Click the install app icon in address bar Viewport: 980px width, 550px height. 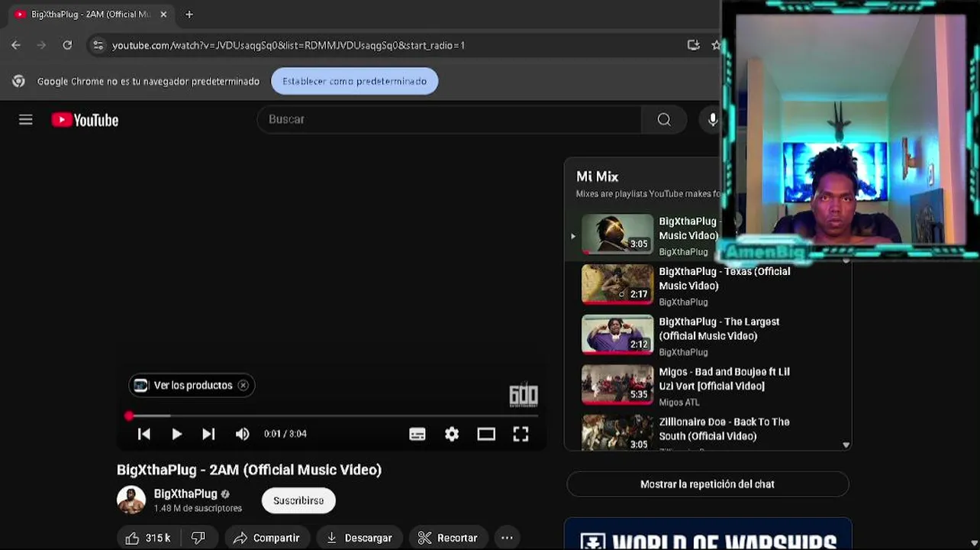click(x=693, y=45)
